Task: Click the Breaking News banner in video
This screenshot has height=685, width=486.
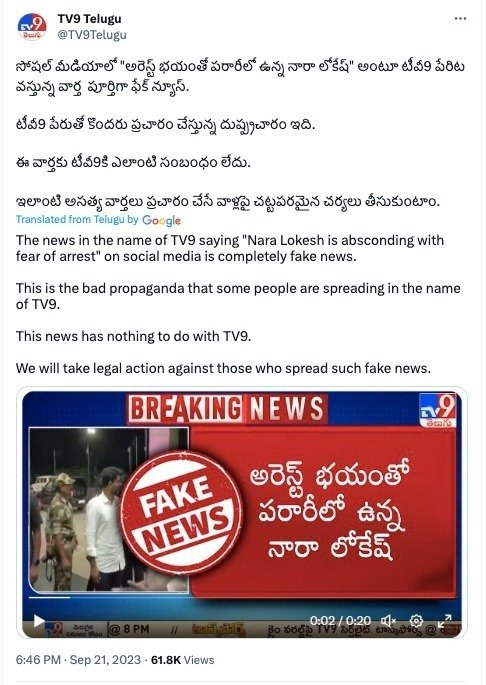Action: coord(227,409)
